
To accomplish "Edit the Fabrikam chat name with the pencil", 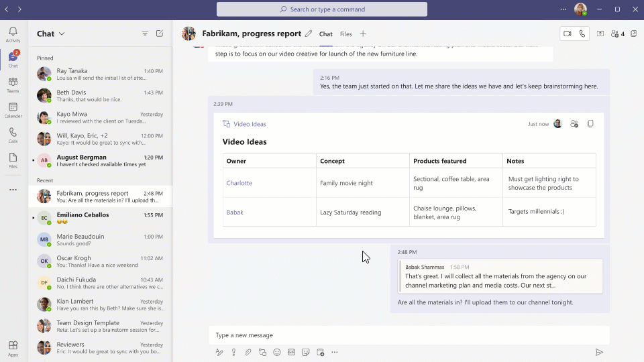I will (x=309, y=34).
